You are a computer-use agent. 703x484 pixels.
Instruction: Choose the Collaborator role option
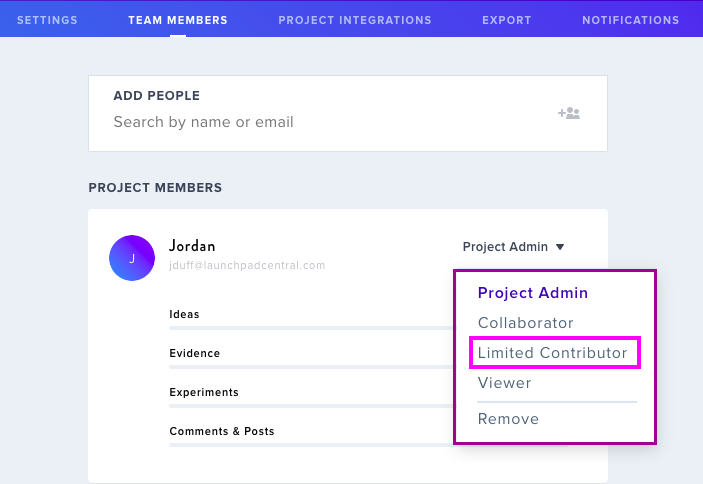tap(525, 323)
